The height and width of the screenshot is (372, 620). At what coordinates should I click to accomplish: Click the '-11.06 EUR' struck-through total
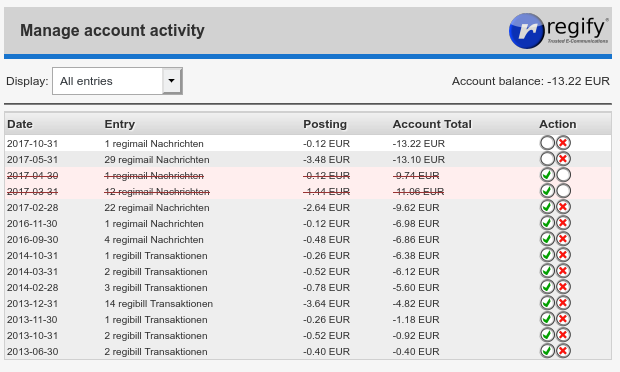pos(418,192)
